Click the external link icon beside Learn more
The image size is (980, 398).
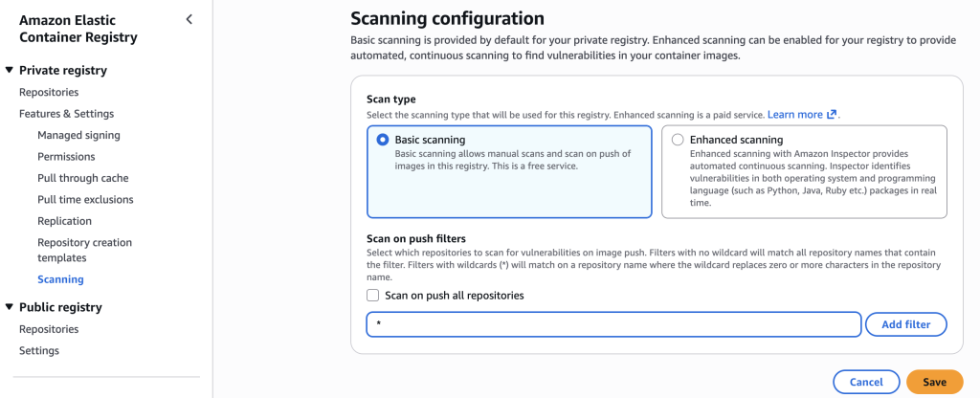click(832, 115)
